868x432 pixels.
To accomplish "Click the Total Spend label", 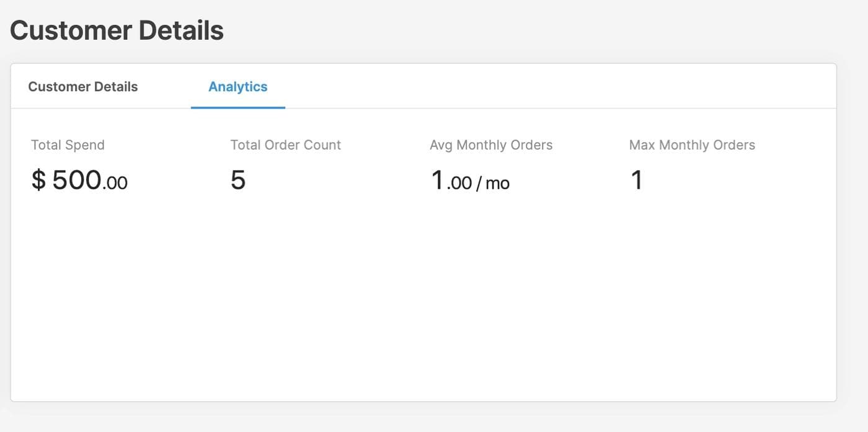I will point(68,145).
